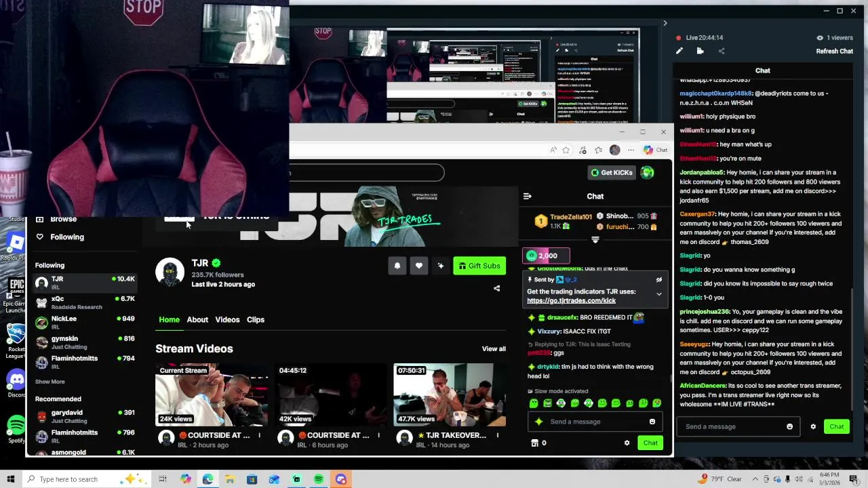Open the green user profile avatar

click(648, 173)
